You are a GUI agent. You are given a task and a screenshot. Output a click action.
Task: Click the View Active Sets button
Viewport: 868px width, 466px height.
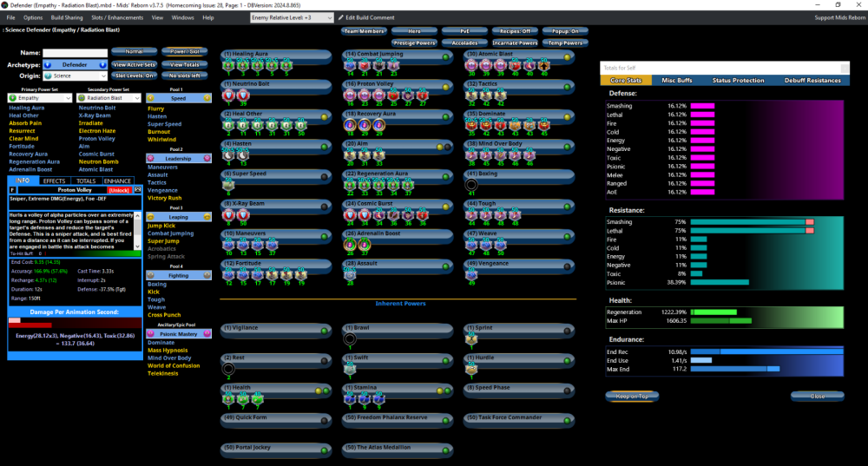(135, 64)
